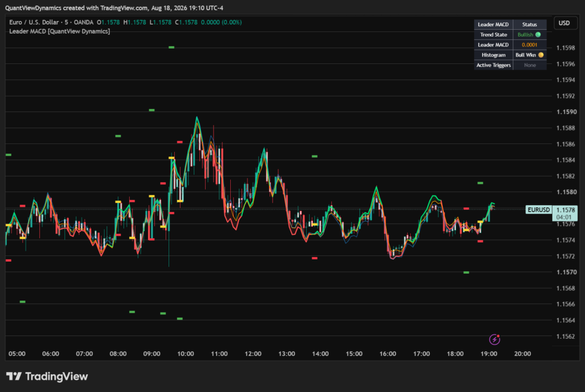Click the 17:00 time axis label
This screenshot has height=392, width=585.
coord(421,354)
